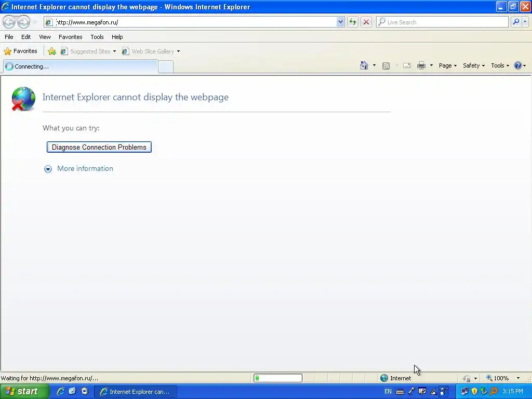Click the Read Mail envelope icon
Image resolution: width=532 pixels, height=399 pixels.
tap(407, 66)
